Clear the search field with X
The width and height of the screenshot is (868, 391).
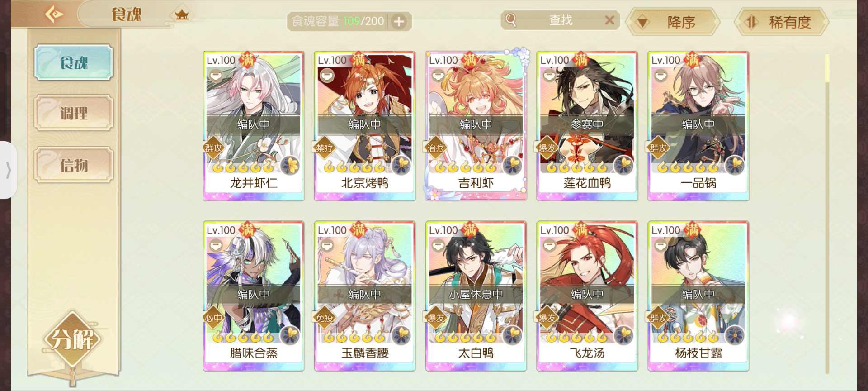[x=609, y=20]
